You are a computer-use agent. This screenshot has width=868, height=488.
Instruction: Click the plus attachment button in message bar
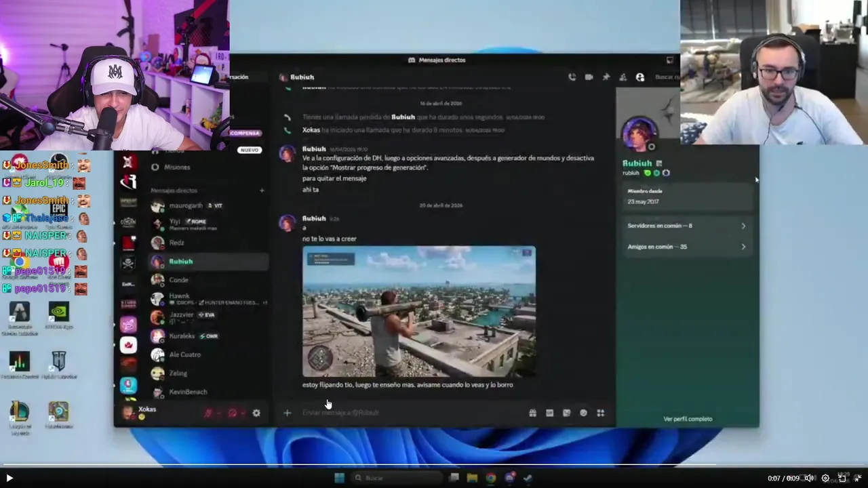pos(287,413)
